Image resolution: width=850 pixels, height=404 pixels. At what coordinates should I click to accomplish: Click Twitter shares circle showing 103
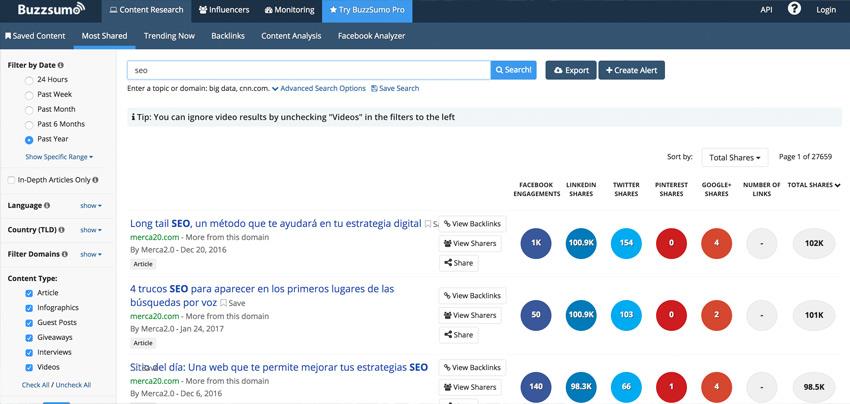coord(626,315)
